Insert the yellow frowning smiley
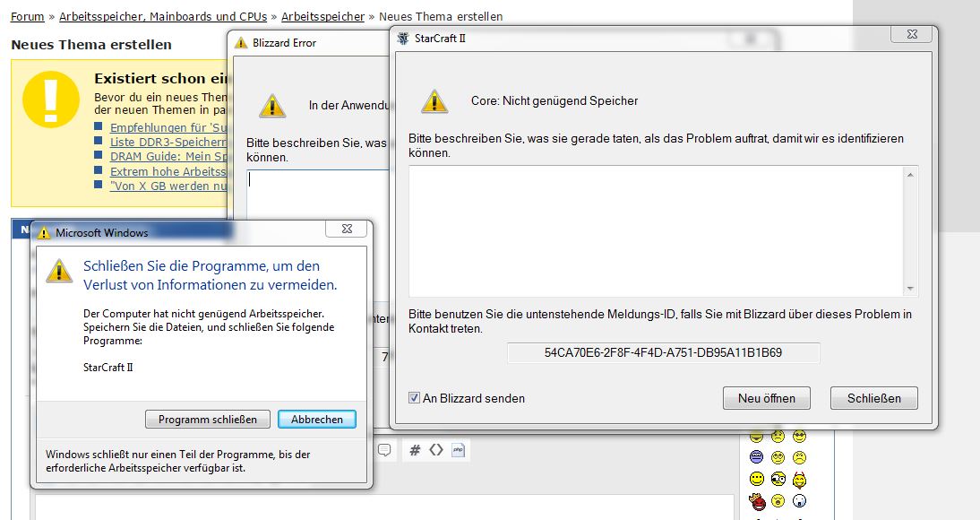The image size is (980, 520). (799, 457)
